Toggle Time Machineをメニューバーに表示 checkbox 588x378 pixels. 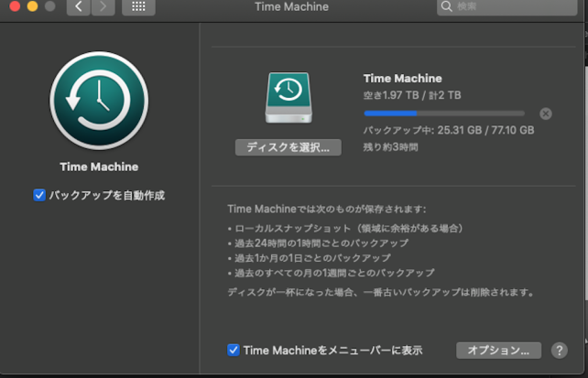[234, 351]
